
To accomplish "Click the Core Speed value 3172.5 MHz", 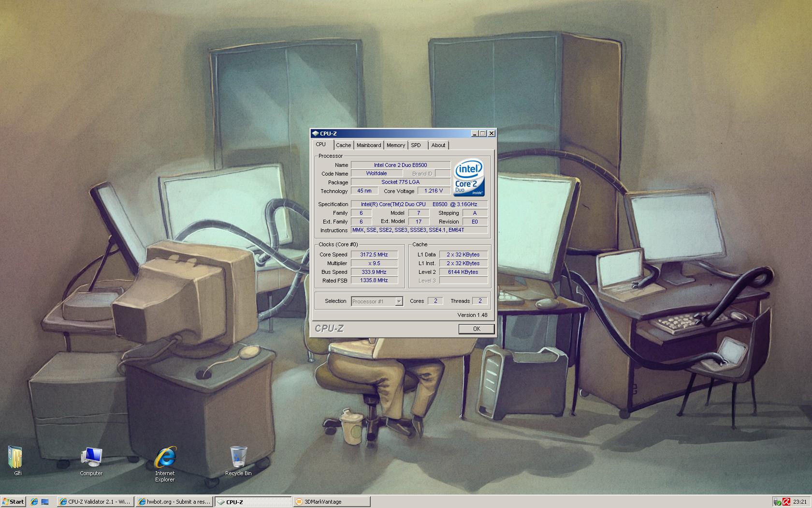I will pos(374,254).
